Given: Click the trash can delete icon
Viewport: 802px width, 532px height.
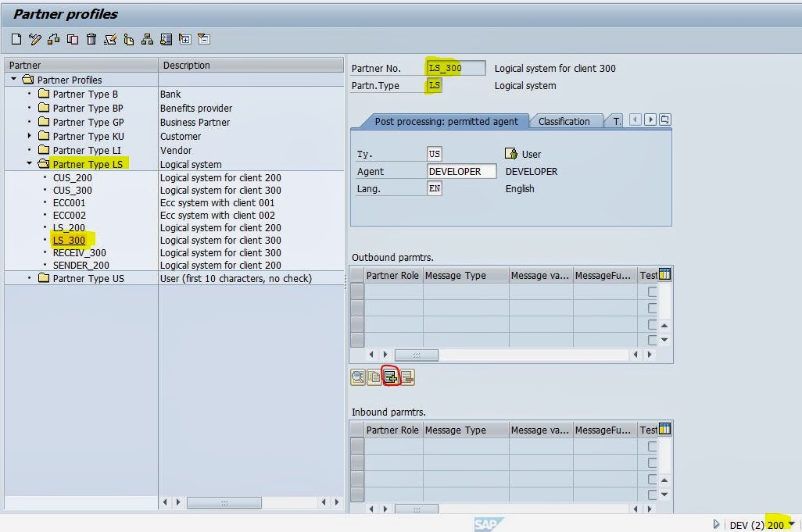Looking at the screenshot, I should coord(91,39).
